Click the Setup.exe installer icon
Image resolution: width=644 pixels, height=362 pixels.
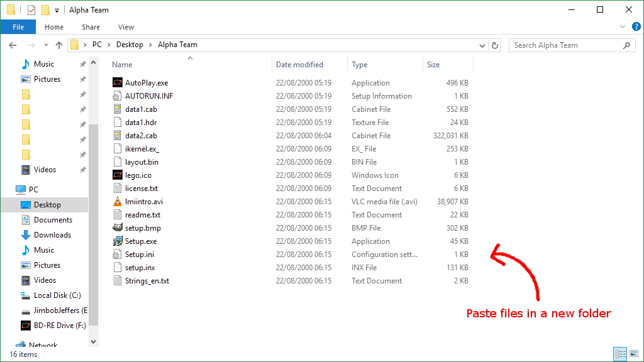(118, 241)
